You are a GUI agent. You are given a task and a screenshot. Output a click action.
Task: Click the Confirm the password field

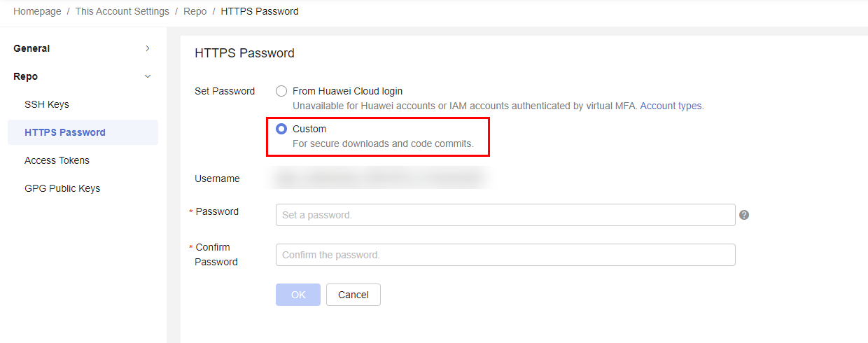[505, 255]
